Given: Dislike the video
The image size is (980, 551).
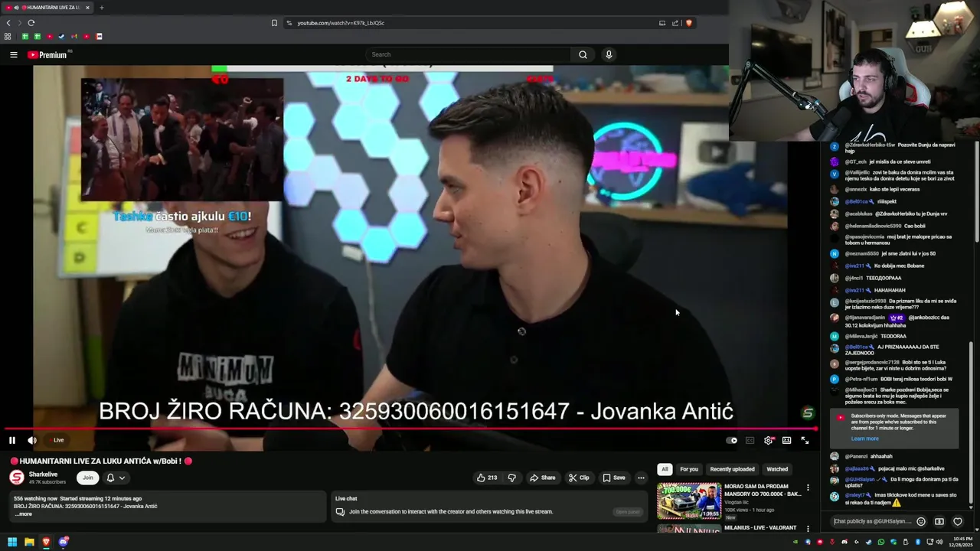Looking at the screenshot, I should pyautogui.click(x=512, y=478).
